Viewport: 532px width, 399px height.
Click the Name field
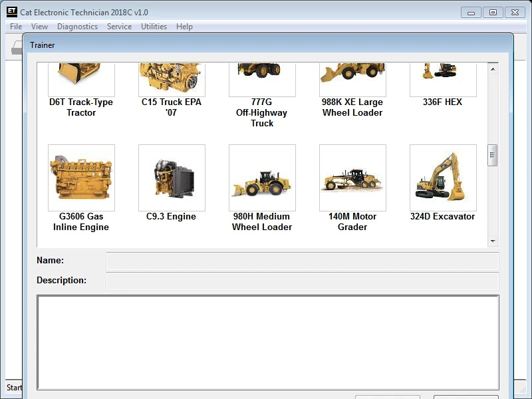303,261
